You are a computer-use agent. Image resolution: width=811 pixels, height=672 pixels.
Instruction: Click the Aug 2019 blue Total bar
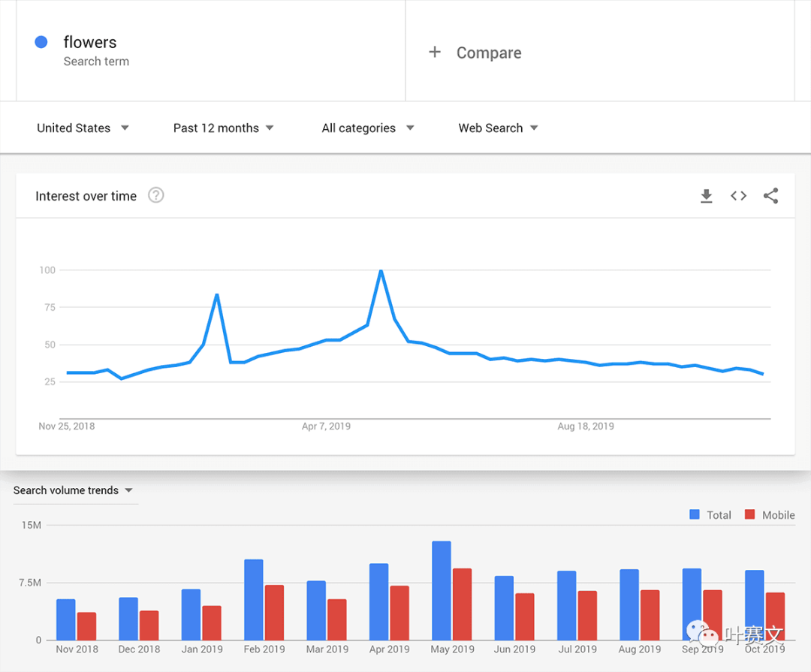(x=629, y=604)
